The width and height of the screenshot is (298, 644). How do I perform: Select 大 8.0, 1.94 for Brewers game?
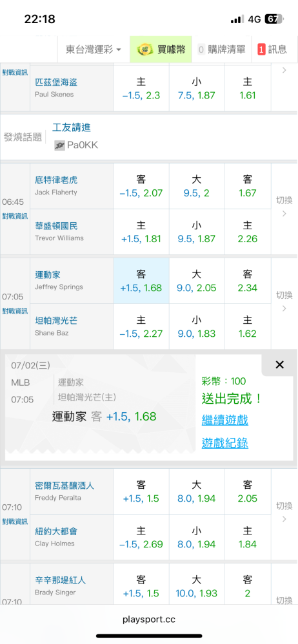tap(197, 491)
